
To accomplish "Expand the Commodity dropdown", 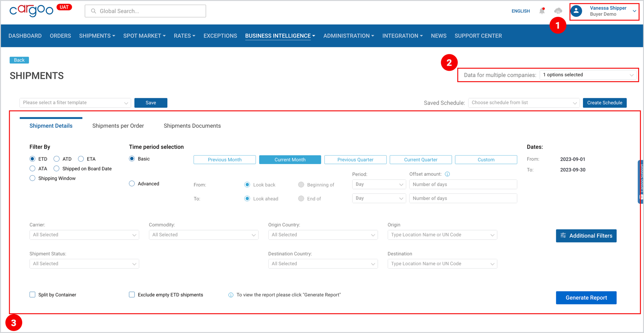I will coord(204,235).
